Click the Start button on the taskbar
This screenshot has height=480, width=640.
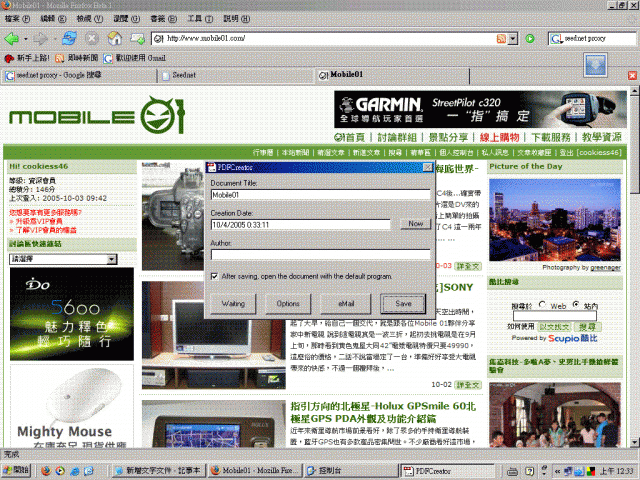16,471
